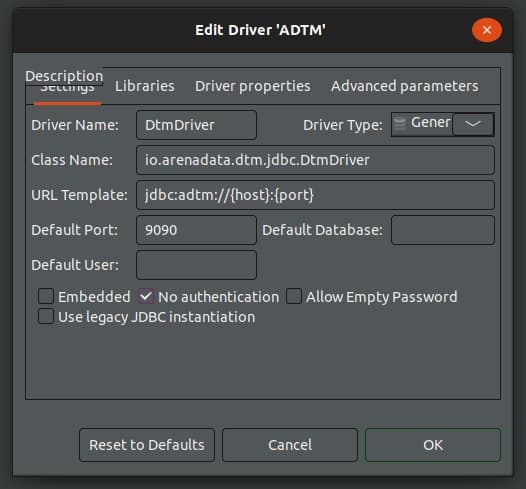The height and width of the screenshot is (489, 526).
Task: Switch to the Libraries tab
Action: click(x=145, y=86)
